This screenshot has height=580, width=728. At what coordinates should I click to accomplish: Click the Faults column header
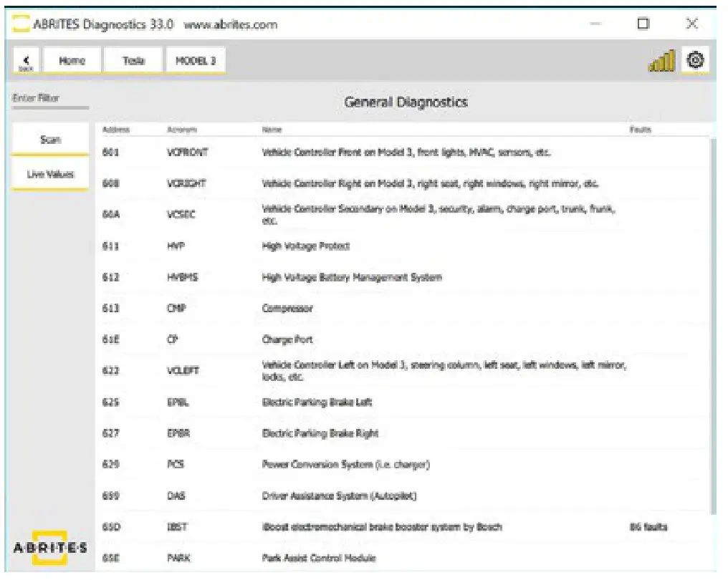click(641, 130)
